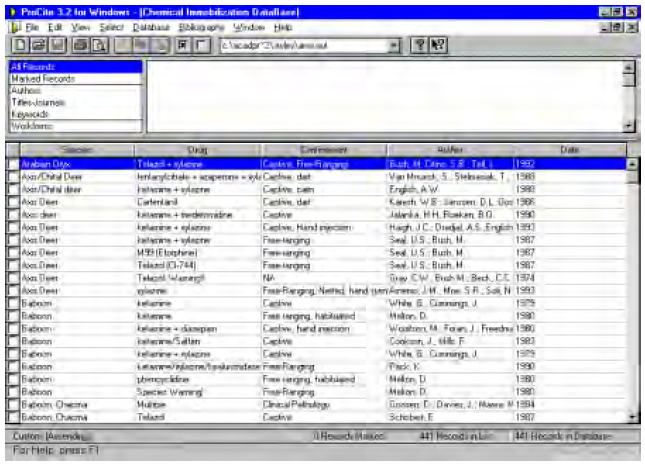
Task: Mark the Baboon ketamine + diazepam checkbox
Action: 13,329
